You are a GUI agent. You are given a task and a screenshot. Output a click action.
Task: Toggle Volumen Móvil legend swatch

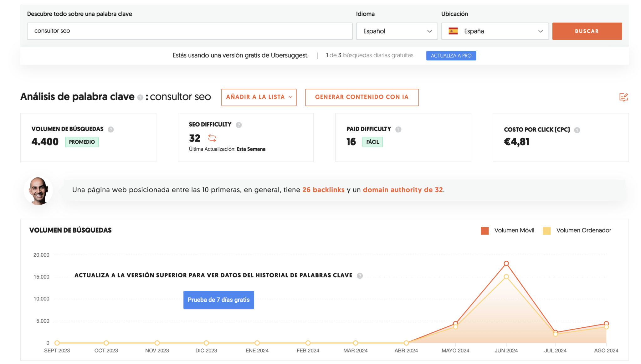point(485,231)
